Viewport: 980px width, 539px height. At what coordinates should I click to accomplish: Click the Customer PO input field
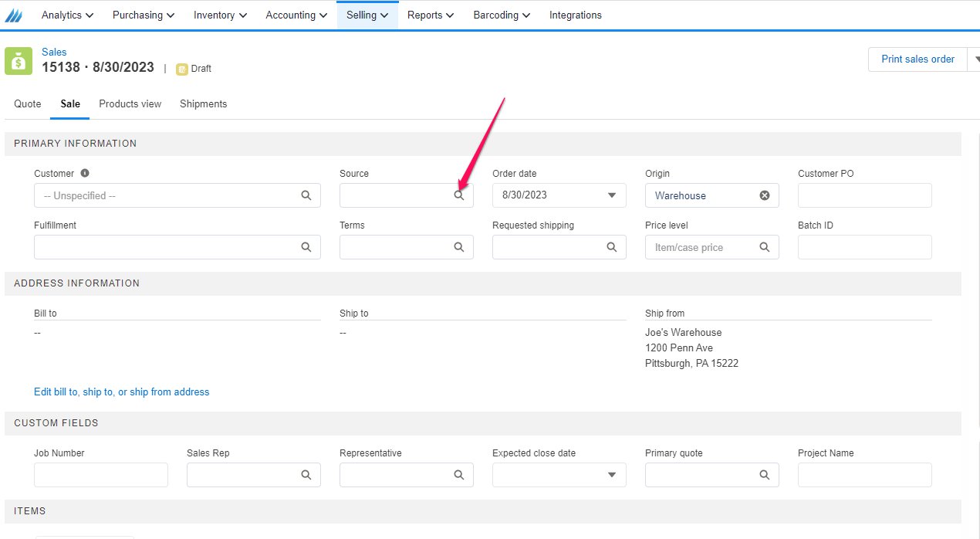pyautogui.click(x=865, y=195)
